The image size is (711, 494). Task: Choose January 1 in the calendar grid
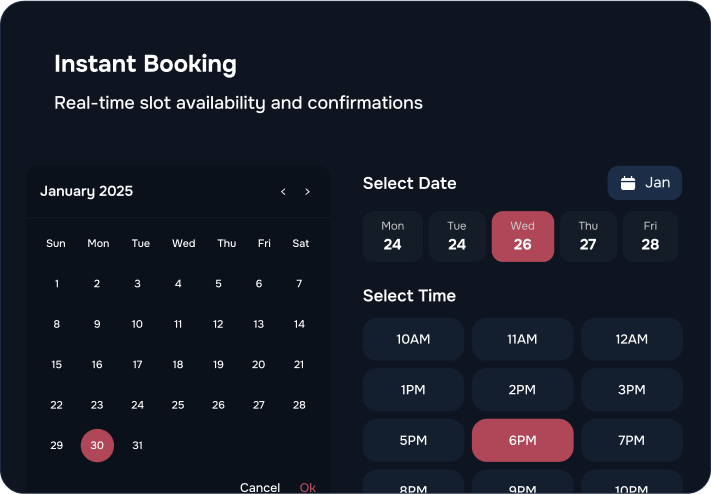coord(57,284)
